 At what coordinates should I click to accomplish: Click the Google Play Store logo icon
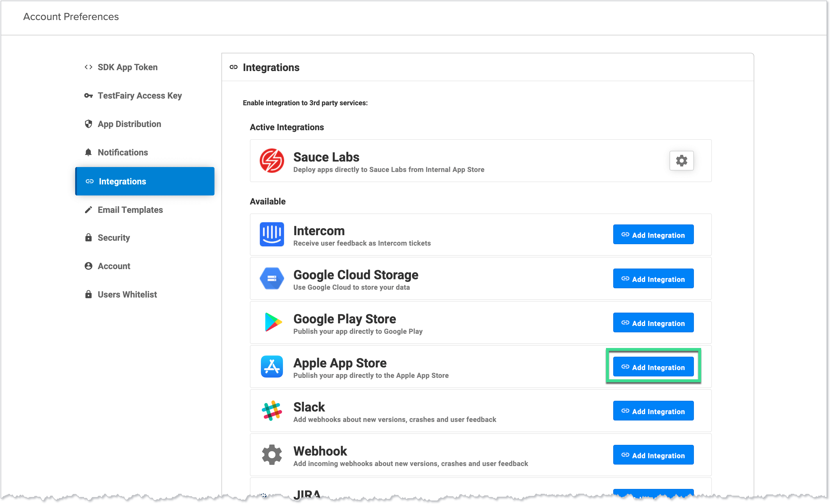(273, 322)
